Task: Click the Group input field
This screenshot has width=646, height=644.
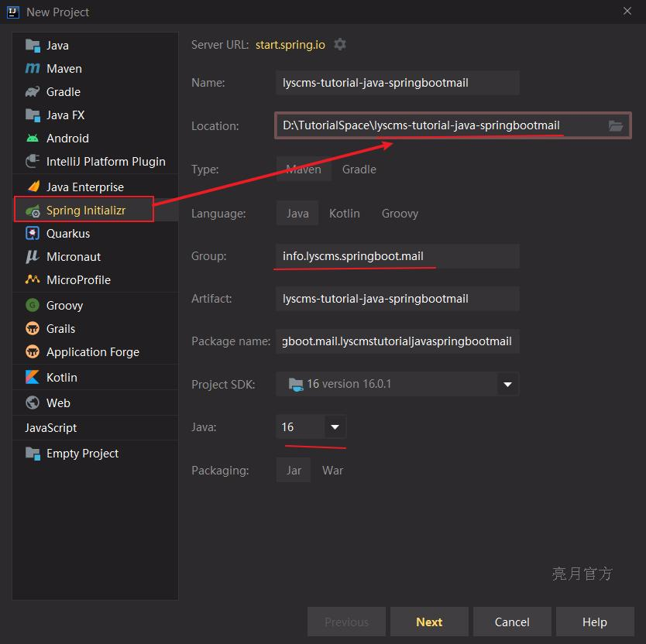Action: pyautogui.click(x=397, y=256)
